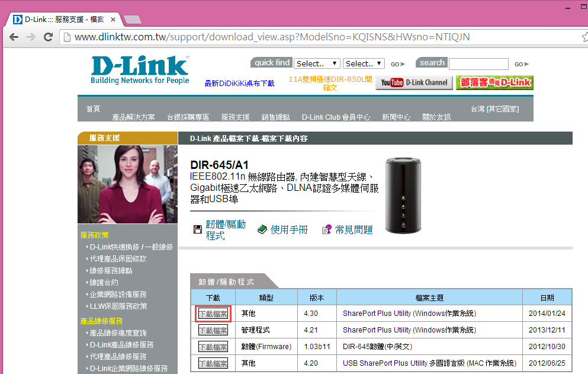The image size is (588, 374).
Task: Click sidebar link 產品維修進度查詢
Action: click(118, 333)
